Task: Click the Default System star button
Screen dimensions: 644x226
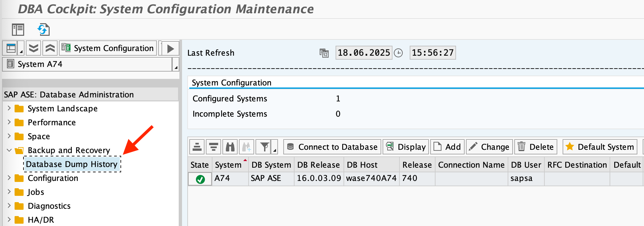Action: (600, 147)
